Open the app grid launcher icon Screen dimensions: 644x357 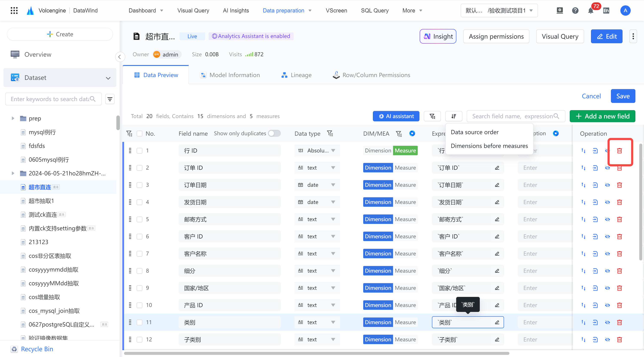[14, 11]
